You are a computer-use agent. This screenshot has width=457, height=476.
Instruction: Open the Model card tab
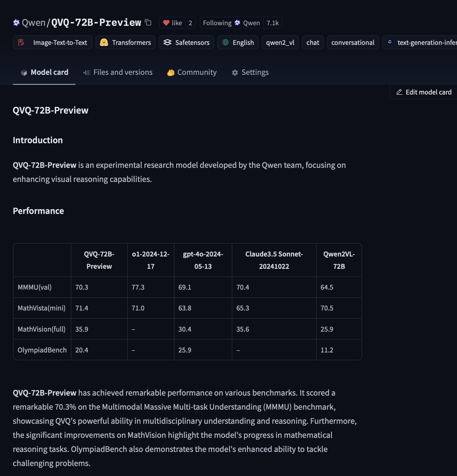tap(44, 72)
